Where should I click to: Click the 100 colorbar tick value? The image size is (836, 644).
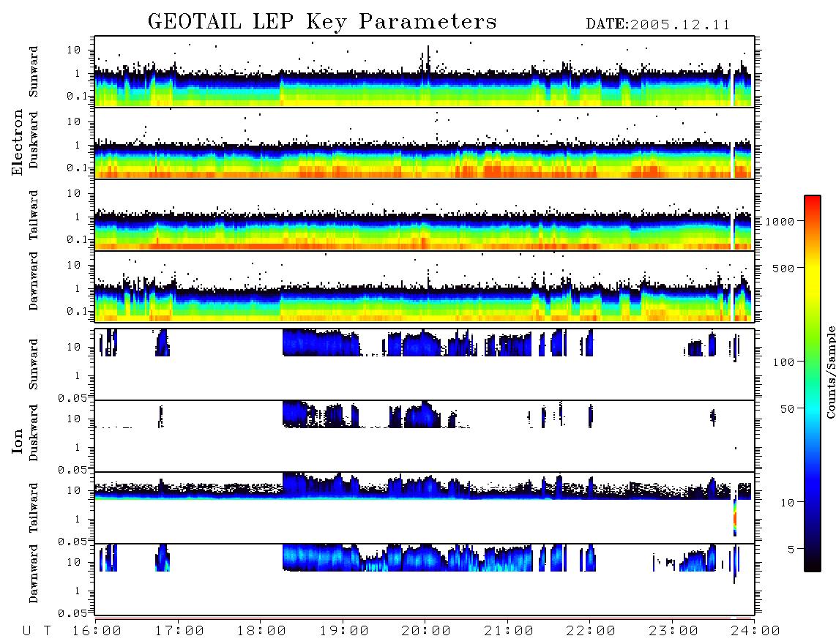(x=783, y=362)
